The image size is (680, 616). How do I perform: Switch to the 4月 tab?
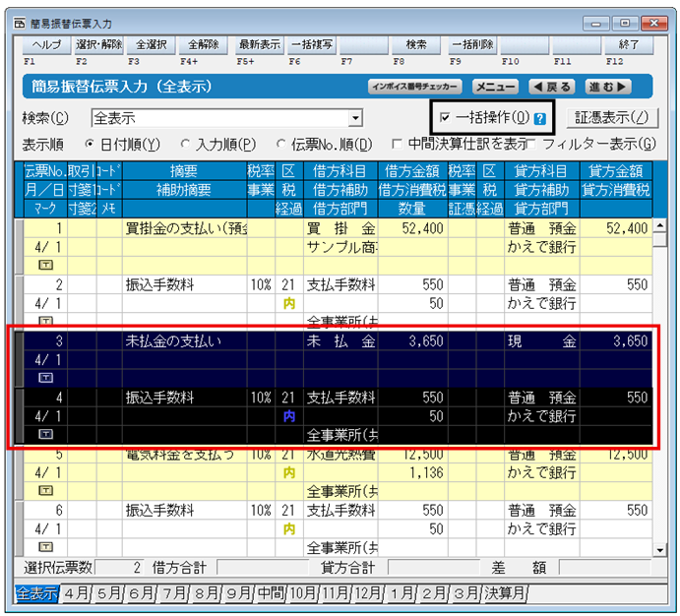pyautogui.click(x=76, y=593)
